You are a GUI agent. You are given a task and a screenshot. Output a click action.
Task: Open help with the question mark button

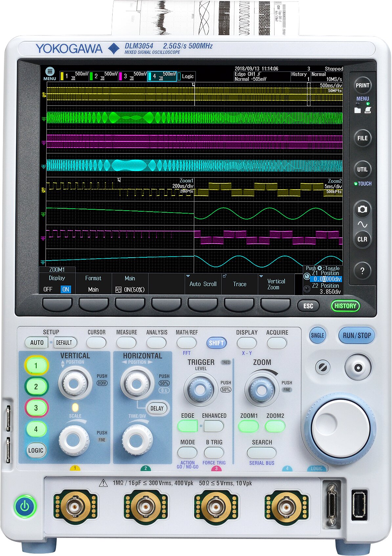point(362,271)
